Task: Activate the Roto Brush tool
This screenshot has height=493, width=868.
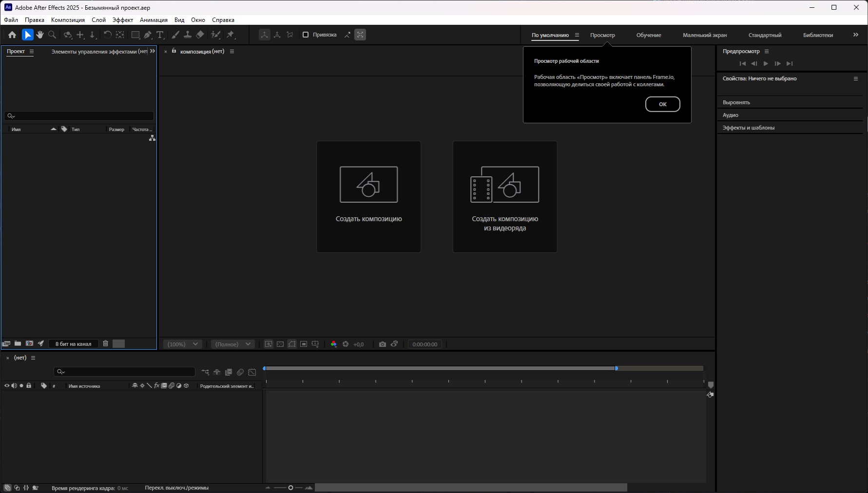Action: pyautogui.click(x=215, y=35)
